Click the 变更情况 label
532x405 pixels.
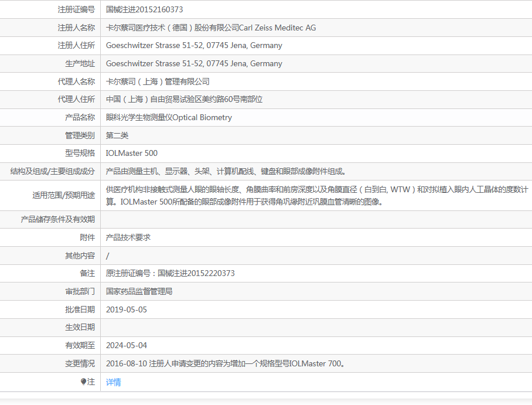coord(80,363)
